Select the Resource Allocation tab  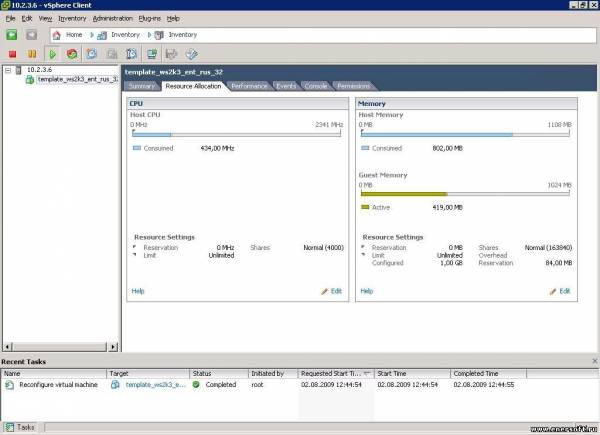coord(193,86)
